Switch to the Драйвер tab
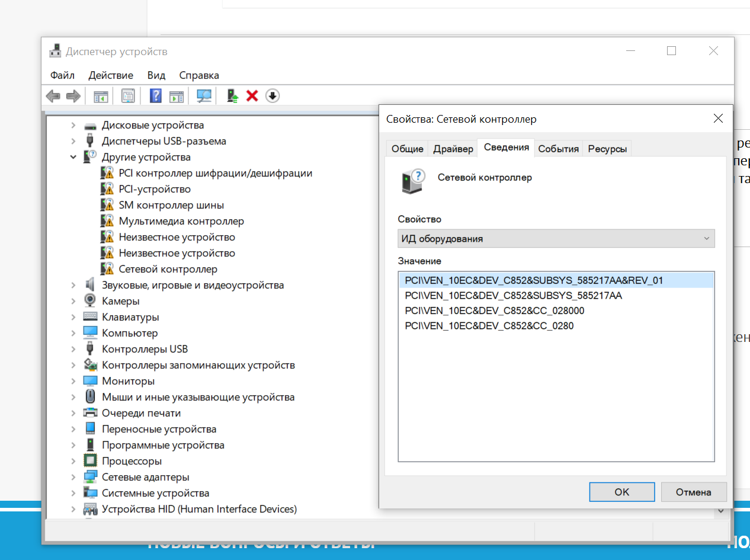The height and width of the screenshot is (560, 750). pyautogui.click(x=453, y=149)
